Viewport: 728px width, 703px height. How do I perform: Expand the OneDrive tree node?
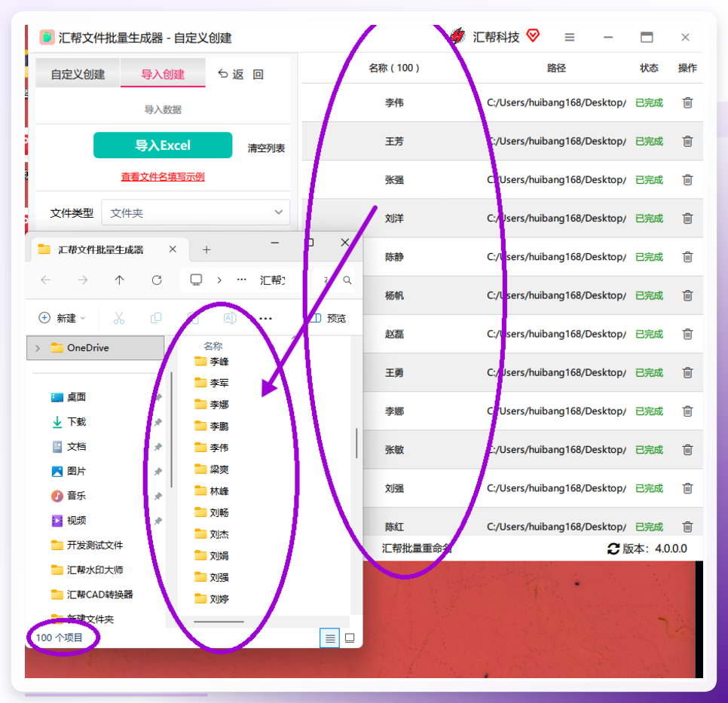pos(38,348)
